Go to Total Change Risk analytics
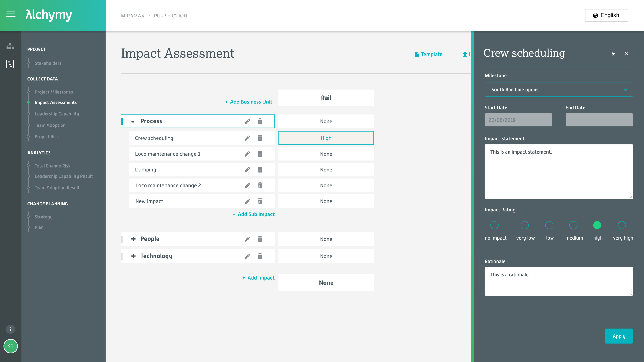Viewport: 644px width, 362px height. tap(53, 166)
